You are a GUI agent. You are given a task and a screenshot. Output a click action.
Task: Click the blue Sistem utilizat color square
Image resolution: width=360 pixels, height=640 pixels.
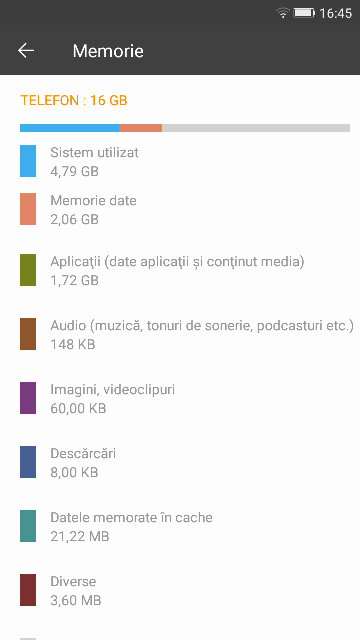click(x=28, y=161)
